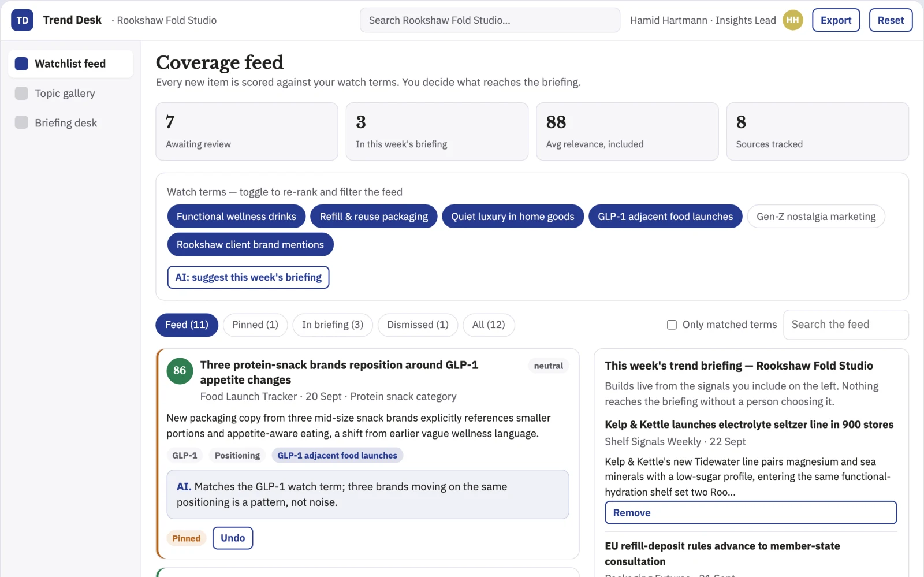Remove Kelp & Kettle item from briefing
The width and height of the screenshot is (924, 577).
[751, 513]
